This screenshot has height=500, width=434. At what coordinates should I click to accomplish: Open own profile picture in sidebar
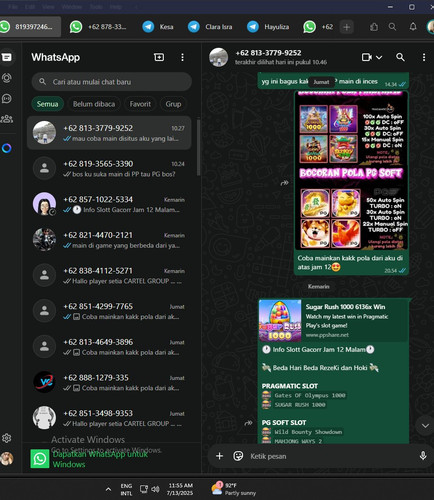pos(7,459)
